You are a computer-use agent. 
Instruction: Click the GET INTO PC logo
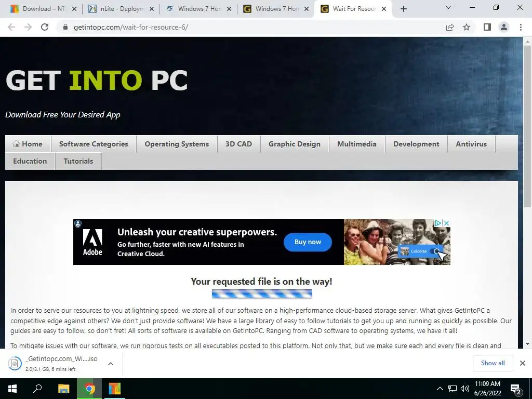coord(97,81)
